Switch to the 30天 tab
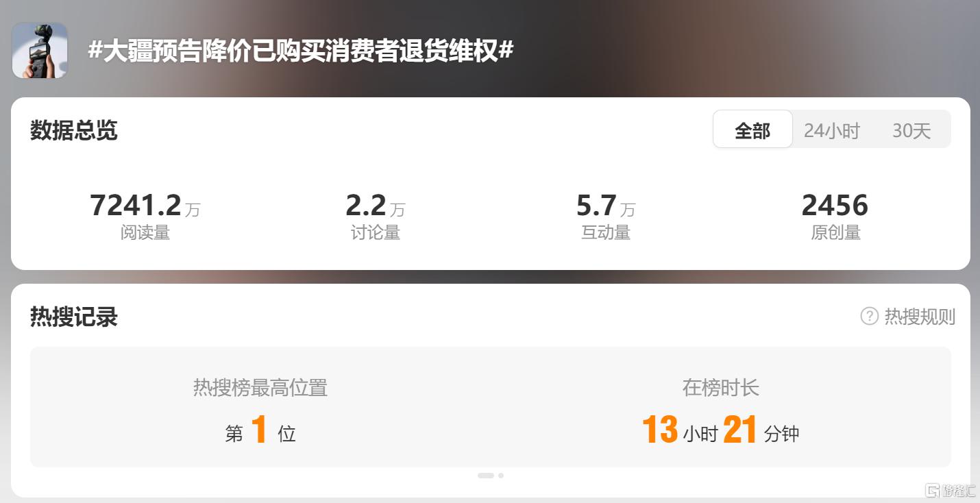This screenshot has width=980, height=503. coord(911,130)
